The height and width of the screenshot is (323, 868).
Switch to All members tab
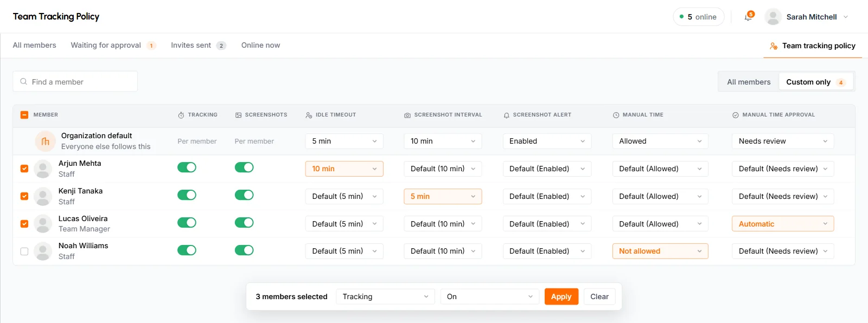pos(35,46)
